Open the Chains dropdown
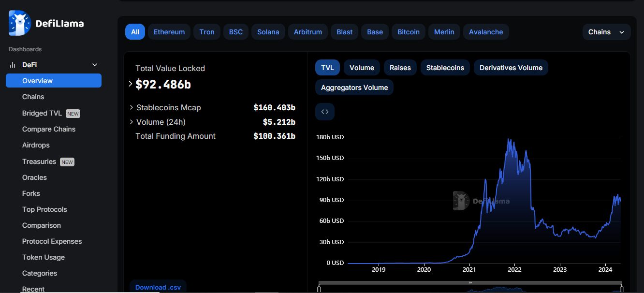The width and height of the screenshot is (644, 293). click(606, 32)
